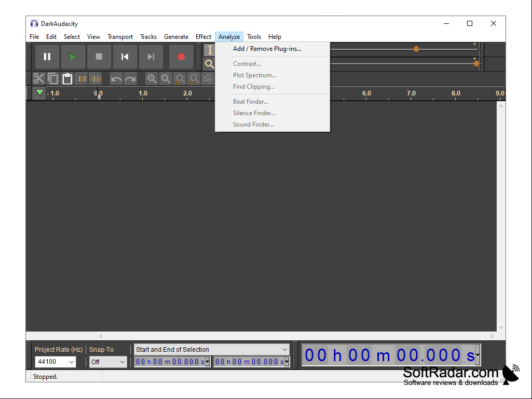532x399 pixels.
Task: Click the lower orange slider knob
Action: coord(476,64)
